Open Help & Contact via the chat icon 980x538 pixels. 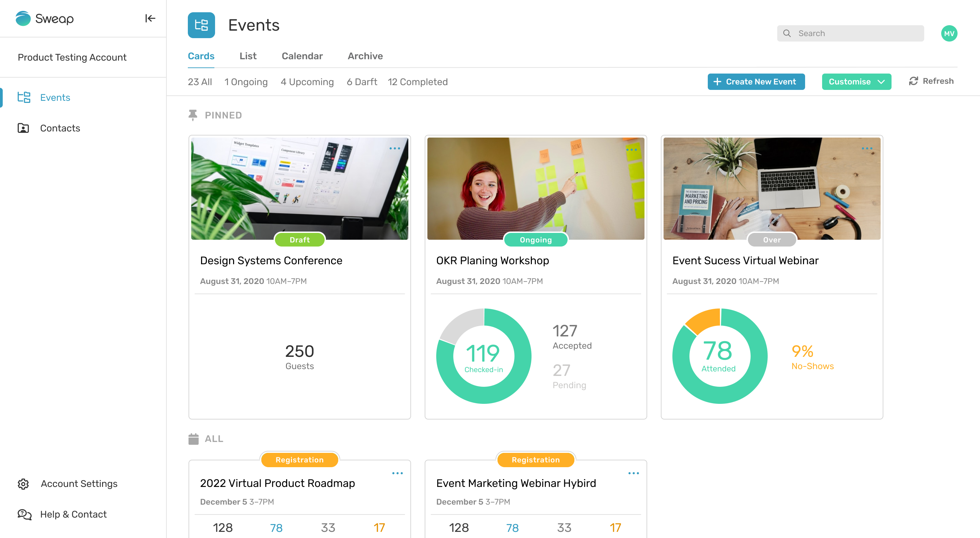click(23, 515)
